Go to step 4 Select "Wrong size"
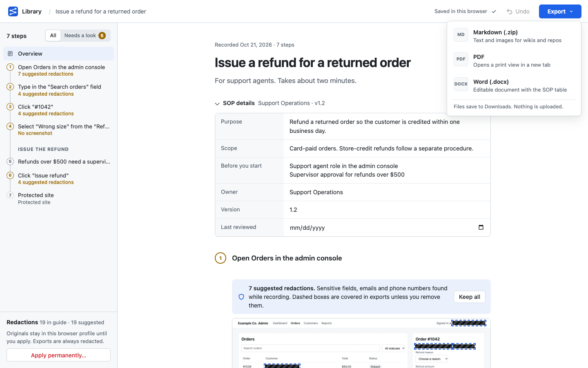The height and width of the screenshot is (368, 588). coord(58,130)
